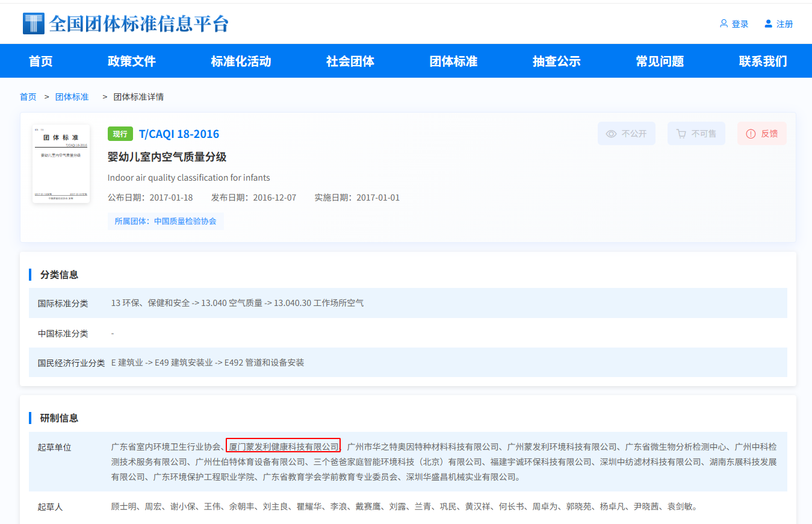
Task: Click the 分类信息 section heading
Action: coord(59,275)
